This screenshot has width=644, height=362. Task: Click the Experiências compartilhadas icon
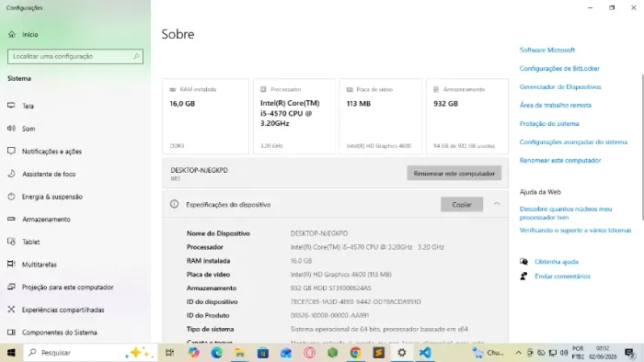click(x=11, y=309)
